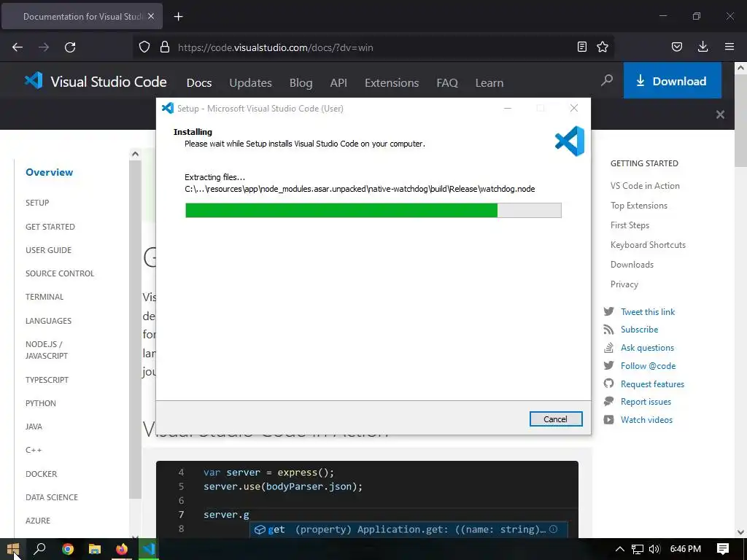Cancel the VS Code installation
The height and width of the screenshot is (560, 747).
(x=555, y=419)
